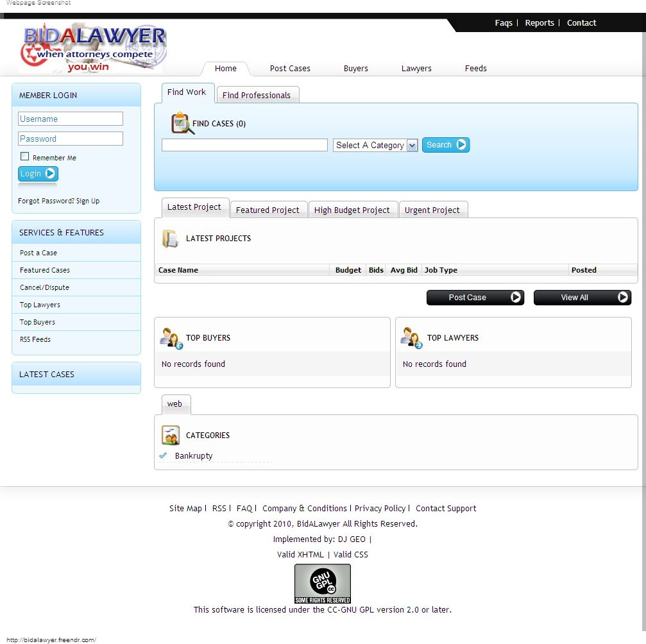Click the blue Search button

coord(445,145)
